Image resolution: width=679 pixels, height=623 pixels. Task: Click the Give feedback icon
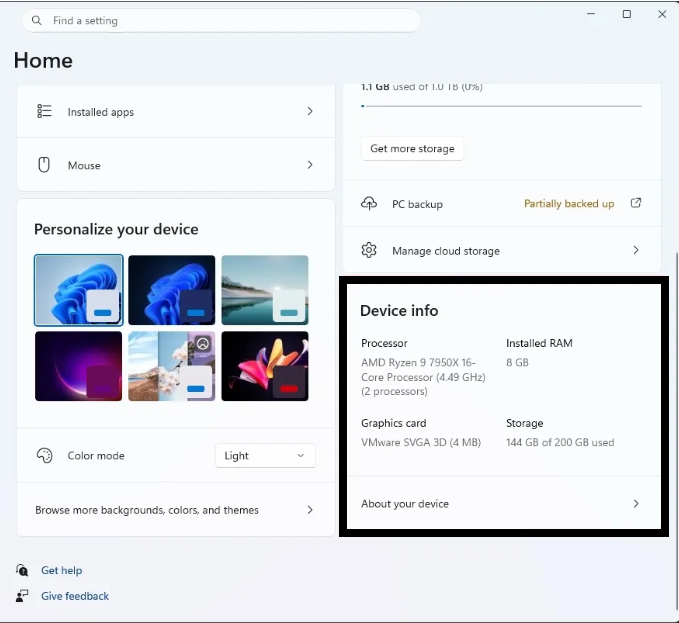tap(22, 596)
